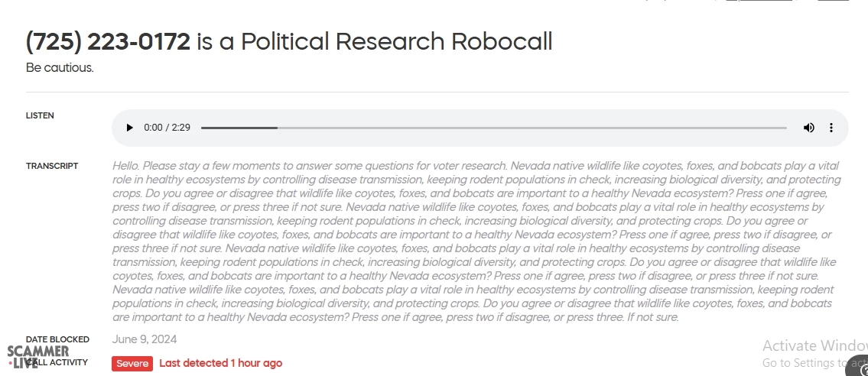
Task: Click the (725) 223-0172 phone number heading
Action: (x=108, y=41)
